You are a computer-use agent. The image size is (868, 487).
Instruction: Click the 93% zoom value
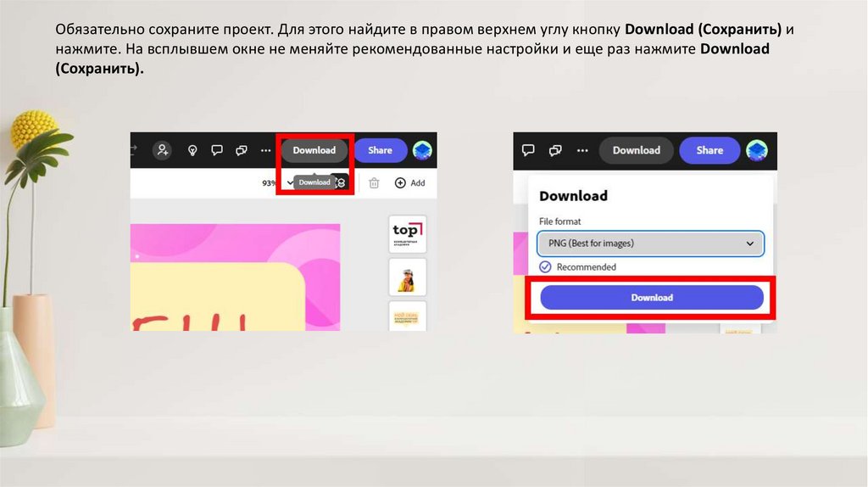(269, 182)
